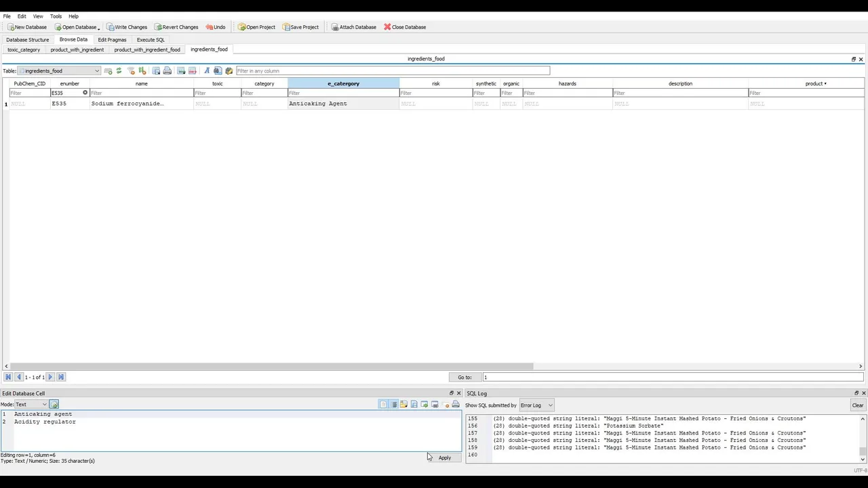Open the Table selector dropdown ingredients_food
Screen dimensions: 868x488
point(59,70)
